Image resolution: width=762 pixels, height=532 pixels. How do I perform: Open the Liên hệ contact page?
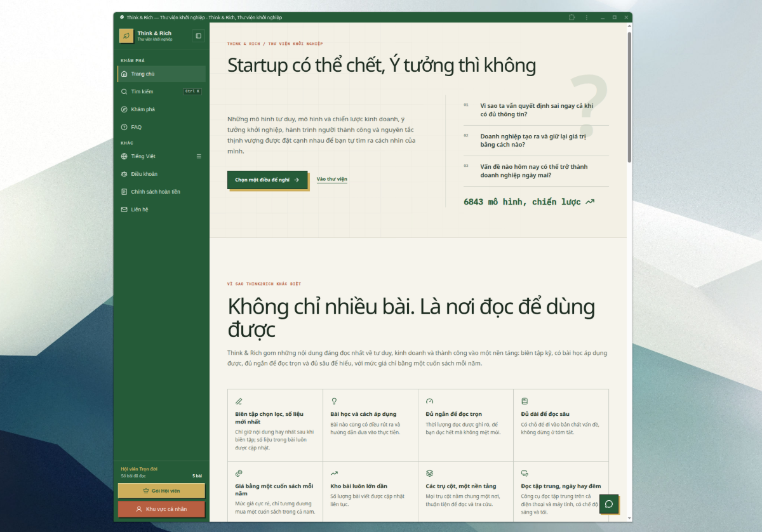click(x=161, y=209)
